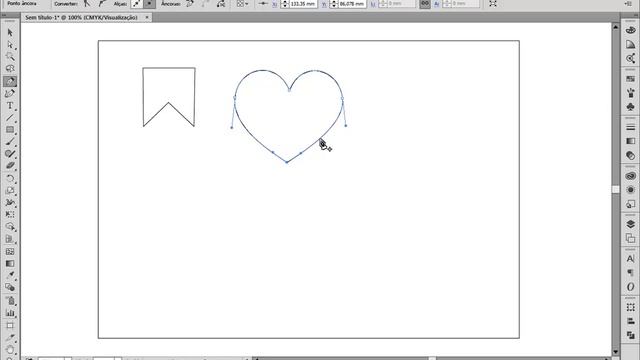Click the X coordinate stepper arrows

pyautogui.click(x=284, y=4)
